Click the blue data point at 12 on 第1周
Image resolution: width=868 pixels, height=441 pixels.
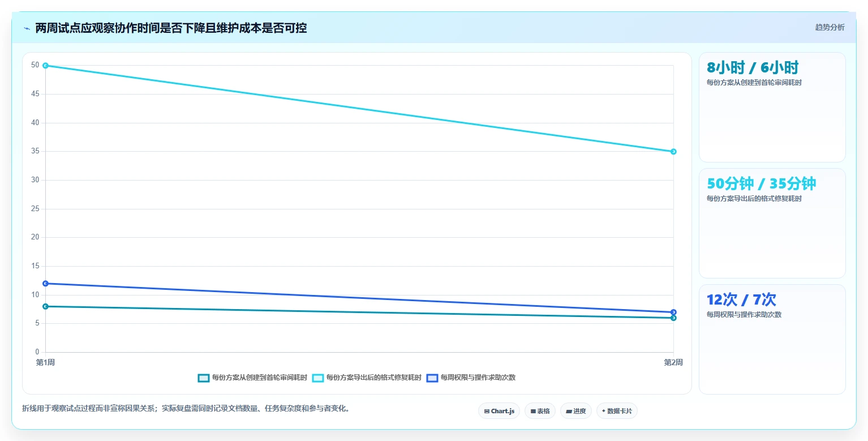[45, 284]
